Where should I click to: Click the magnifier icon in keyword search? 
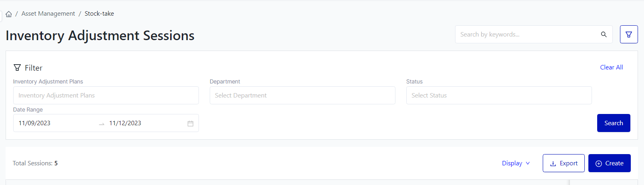click(604, 35)
